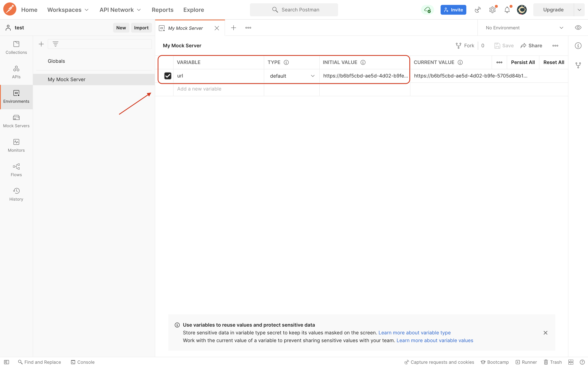Click the environment quick look eye icon
Viewport: 588px width, 367px height.
[578, 28]
